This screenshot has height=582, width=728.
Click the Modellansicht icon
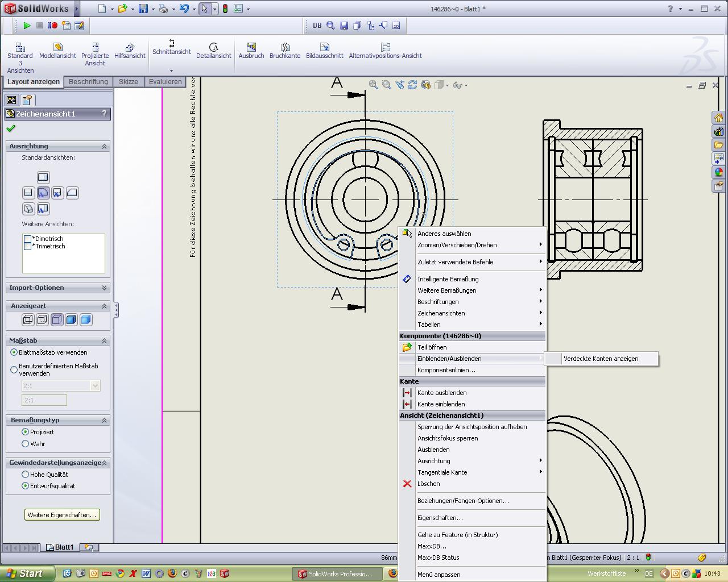click(57, 51)
